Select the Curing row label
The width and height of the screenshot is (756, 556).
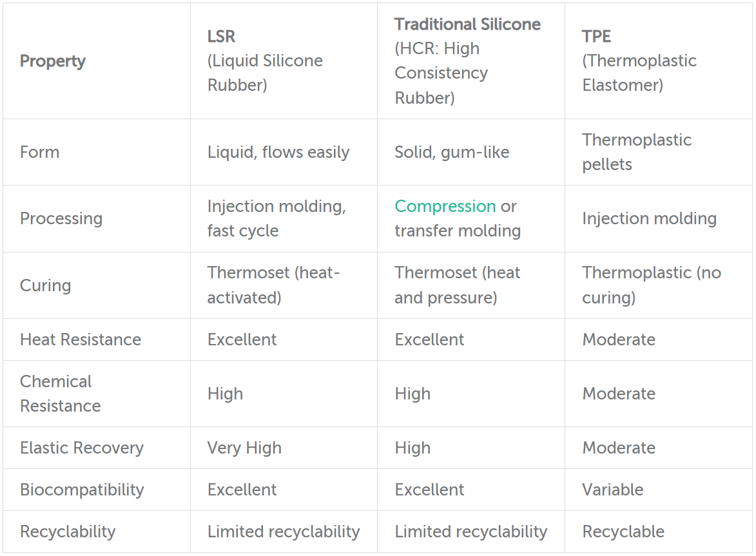coord(45,285)
